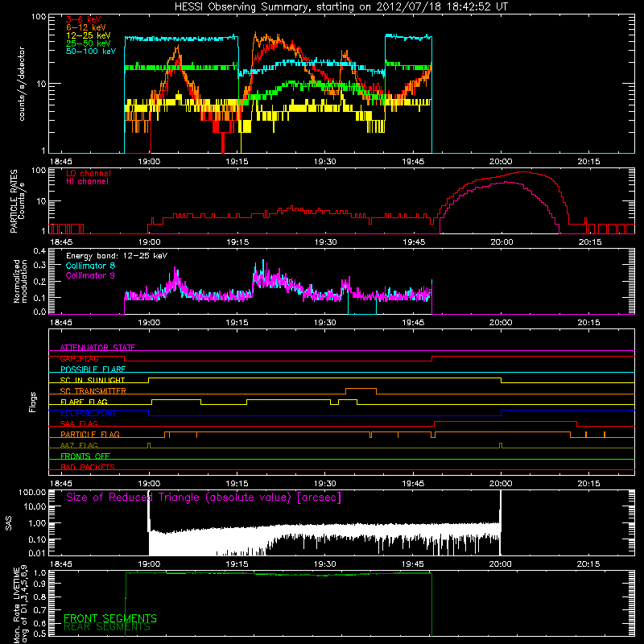Click the 20:00 tick under the particle rates plot
This screenshot has width=644, height=644.
point(502,242)
